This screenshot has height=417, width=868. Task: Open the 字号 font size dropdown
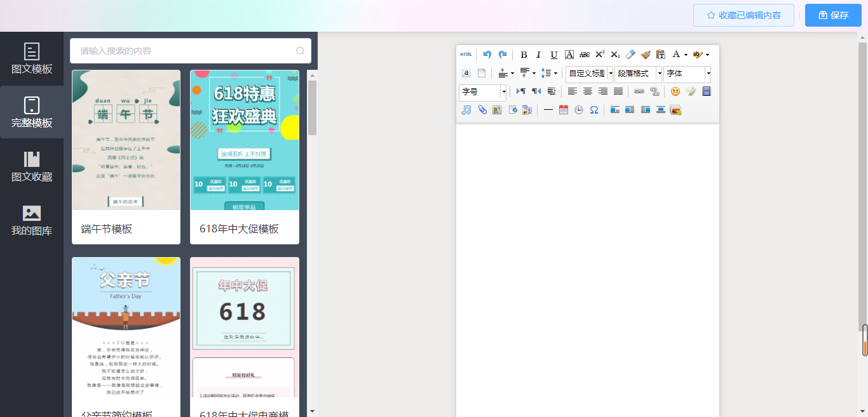pyautogui.click(x=482, y=92)
